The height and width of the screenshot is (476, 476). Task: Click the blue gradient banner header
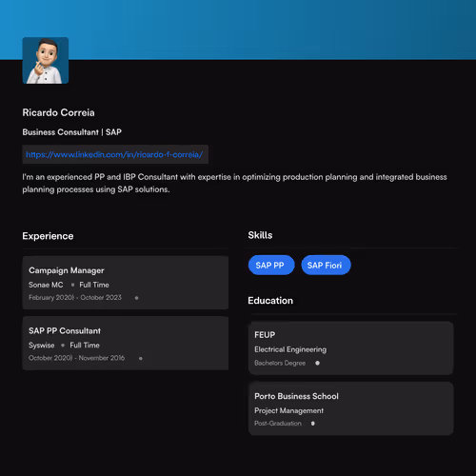point(238,30)
